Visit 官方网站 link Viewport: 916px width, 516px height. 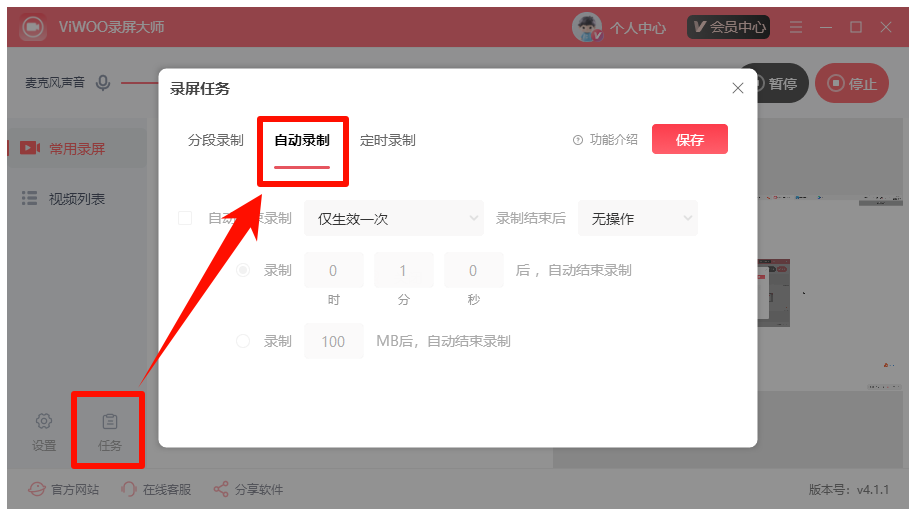[x=64, y=489]
